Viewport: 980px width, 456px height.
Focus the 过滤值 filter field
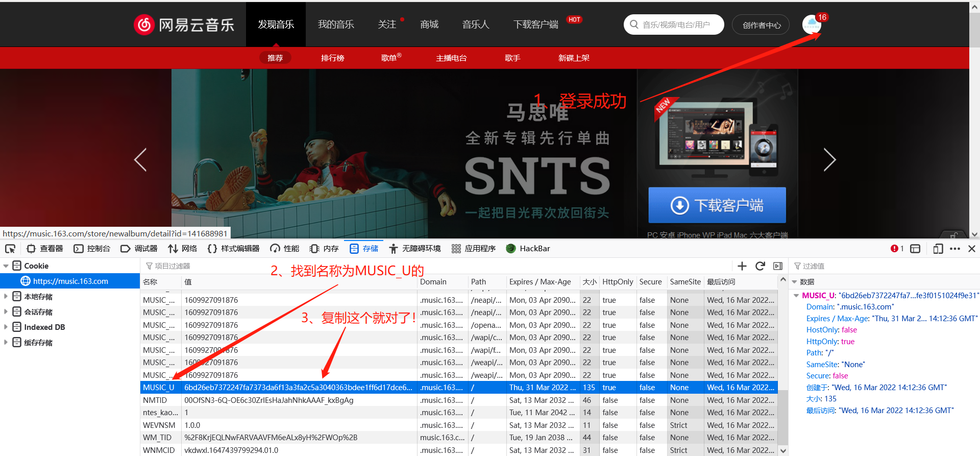[x=885, y=266]
